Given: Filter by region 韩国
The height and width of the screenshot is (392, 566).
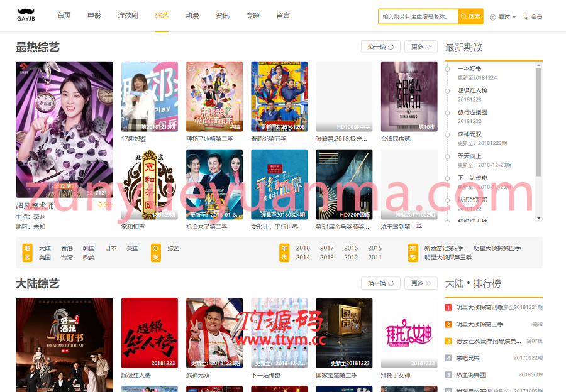Looking at the screenshot, I should pyautogui.click(x=89, y=248).
